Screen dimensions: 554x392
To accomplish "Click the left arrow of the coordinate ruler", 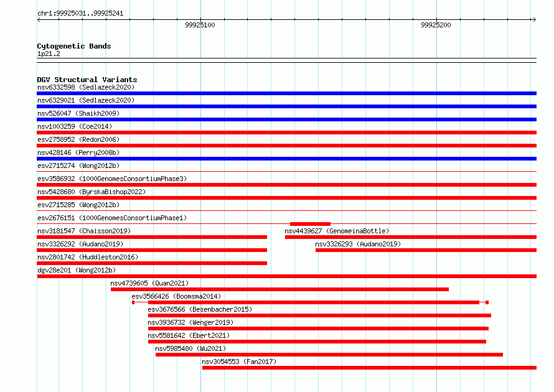I will (39, 20).
